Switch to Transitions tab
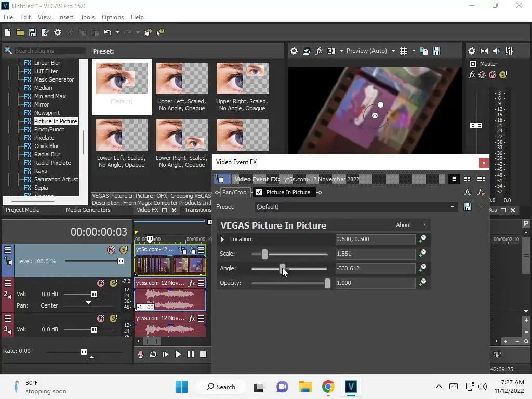 point(197,210)
